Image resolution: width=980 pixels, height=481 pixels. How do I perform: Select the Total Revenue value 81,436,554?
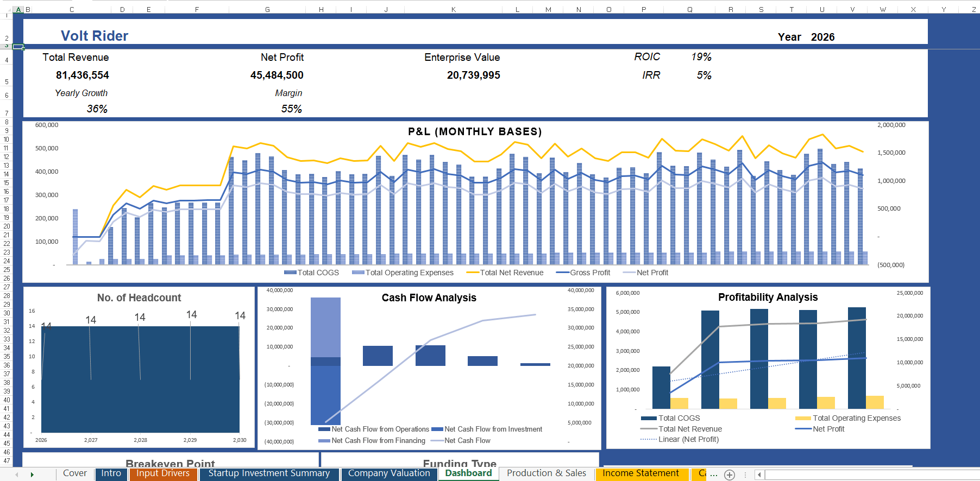pyautogui.click(x=83, y=75)
